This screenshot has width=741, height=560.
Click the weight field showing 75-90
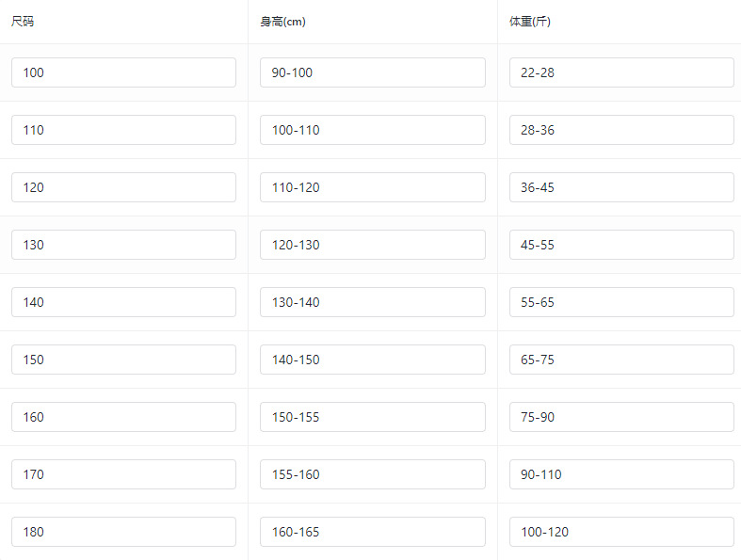(621, 417)
